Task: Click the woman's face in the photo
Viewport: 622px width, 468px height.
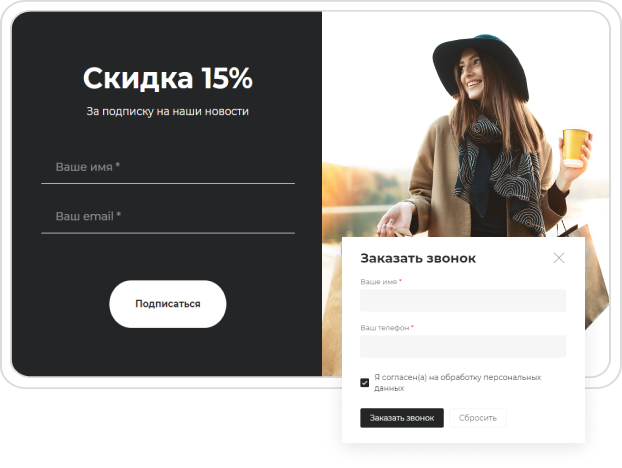Action: pyautogui.click(x=472, y=75)
